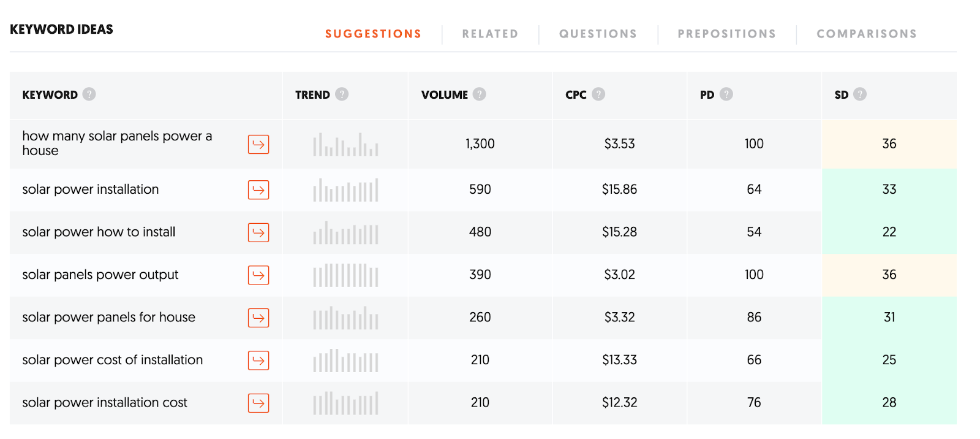The width and height of the screenshot is (980, 439).
Task: Go to the Comparisons tab
Action: click(x=867, y=34)
